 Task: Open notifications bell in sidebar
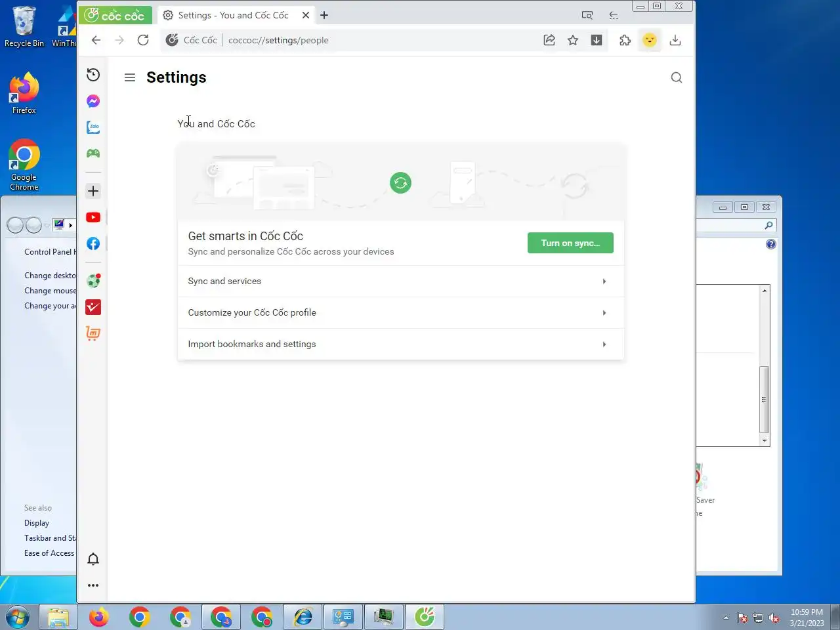pos(93,559)
